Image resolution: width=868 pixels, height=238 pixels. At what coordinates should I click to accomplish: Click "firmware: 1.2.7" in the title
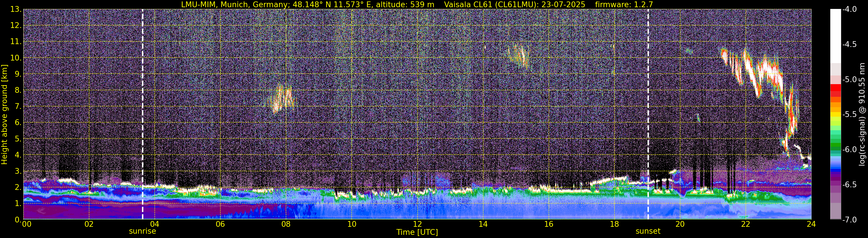point(624,4)
